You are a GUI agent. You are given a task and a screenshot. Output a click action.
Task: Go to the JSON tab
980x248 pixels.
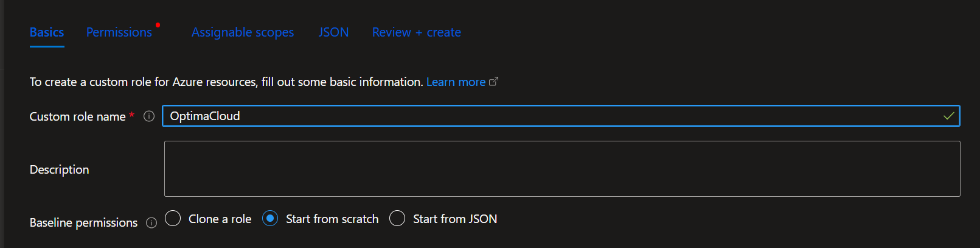pos(333,32)
